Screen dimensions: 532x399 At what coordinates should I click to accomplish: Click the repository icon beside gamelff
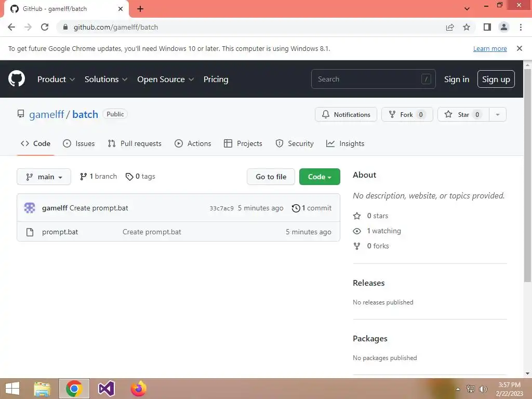coord(21,114)
